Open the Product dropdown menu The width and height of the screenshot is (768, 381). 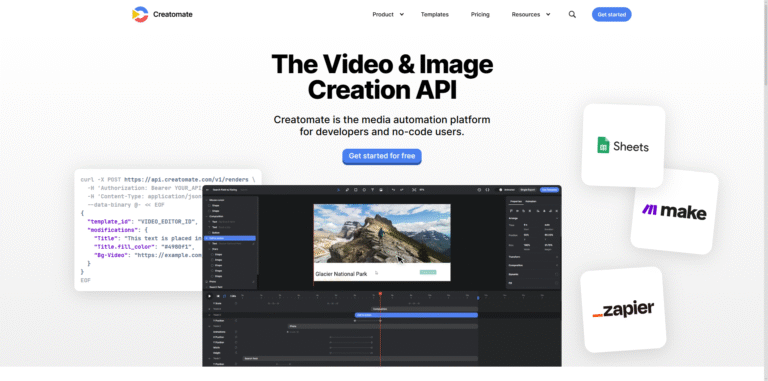tap(388, 15)
